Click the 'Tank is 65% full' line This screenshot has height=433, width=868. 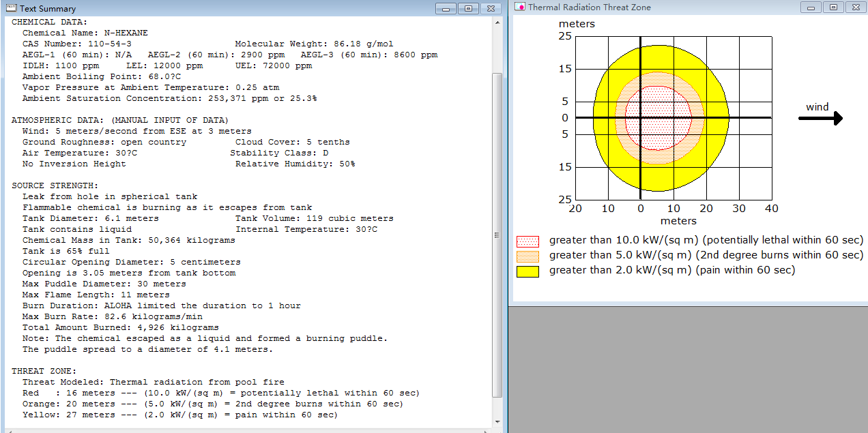click(x=66, y=251)
